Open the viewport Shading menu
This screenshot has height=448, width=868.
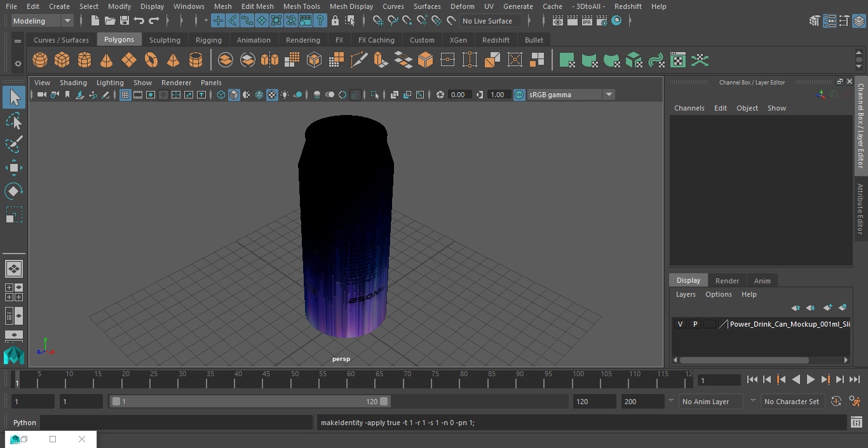click(73, 83)
